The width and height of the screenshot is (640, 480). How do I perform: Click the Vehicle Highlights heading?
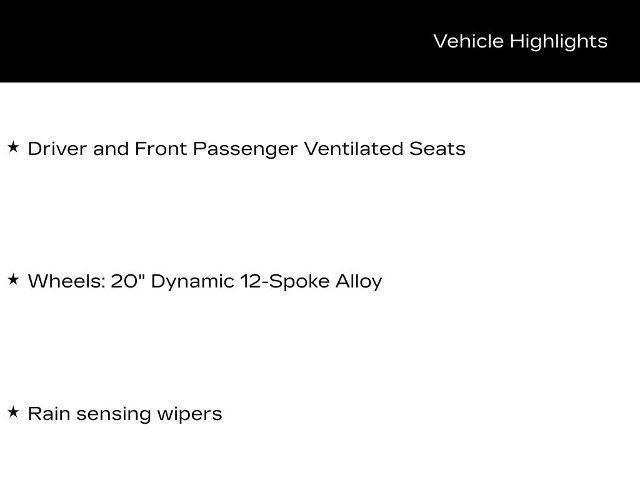pyautogui.click(x=520, y=42)
